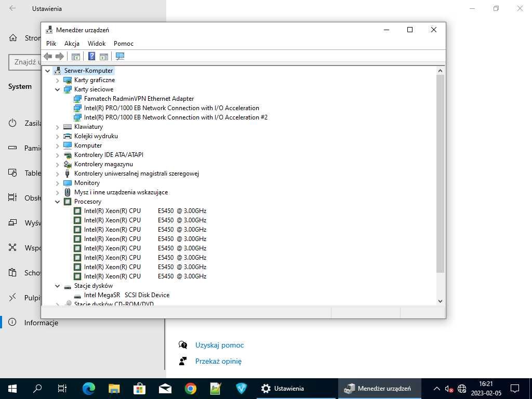This screenshot has width=532, height=399.
Task: Open the Windows Start menu
Action: [12, 389]
